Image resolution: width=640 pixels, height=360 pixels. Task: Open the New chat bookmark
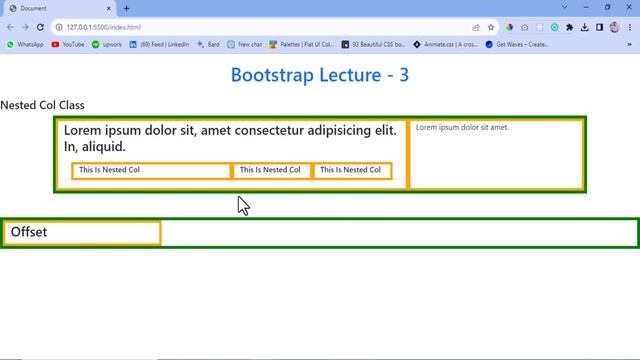click(244, 44)
